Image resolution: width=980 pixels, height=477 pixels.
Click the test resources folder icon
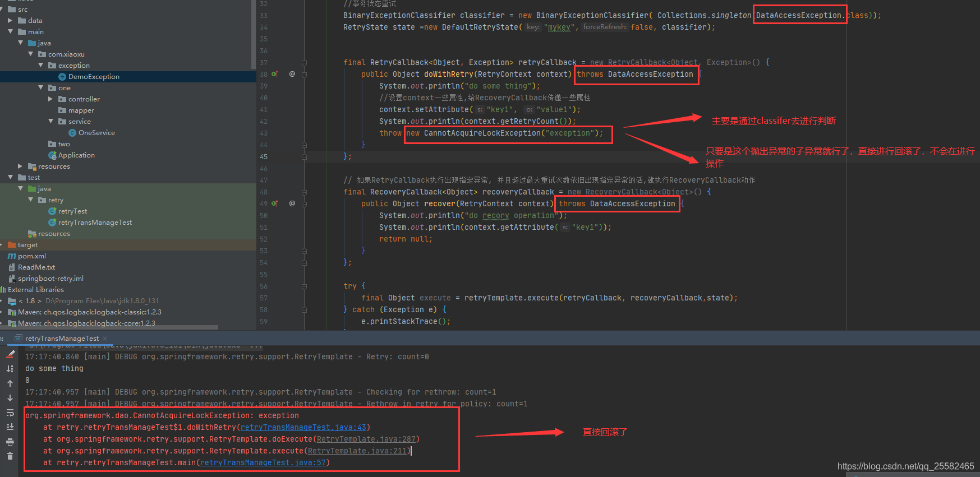(x=32, y=234)
